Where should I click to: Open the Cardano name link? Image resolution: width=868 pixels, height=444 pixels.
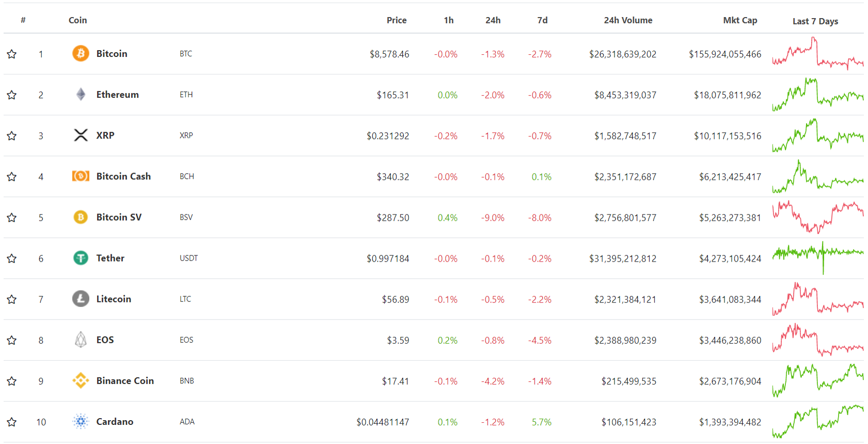point(115,421)
